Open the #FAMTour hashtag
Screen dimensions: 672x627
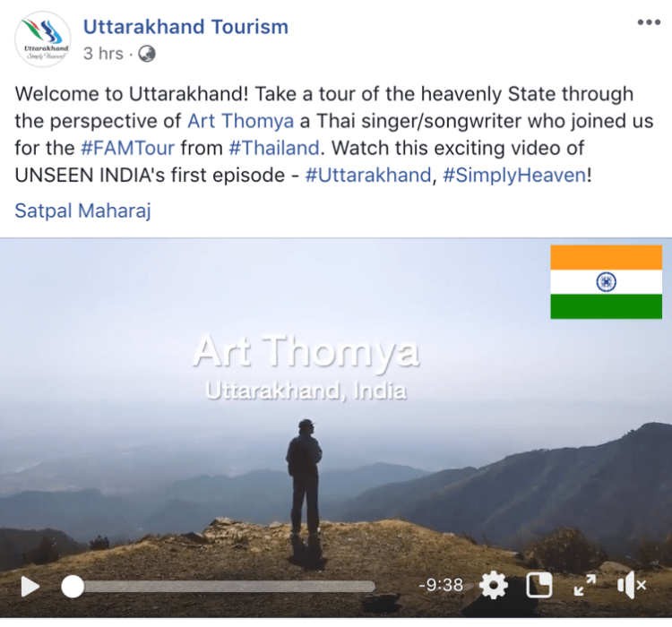pyautogui.click(x=128, y=149)
